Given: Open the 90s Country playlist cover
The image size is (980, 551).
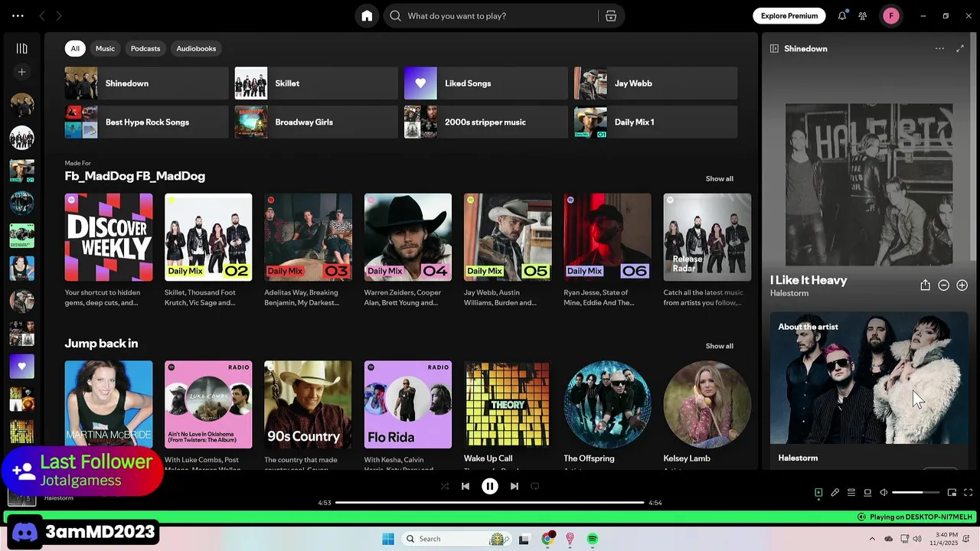Looking at the screenshot, I should [308, 405].
